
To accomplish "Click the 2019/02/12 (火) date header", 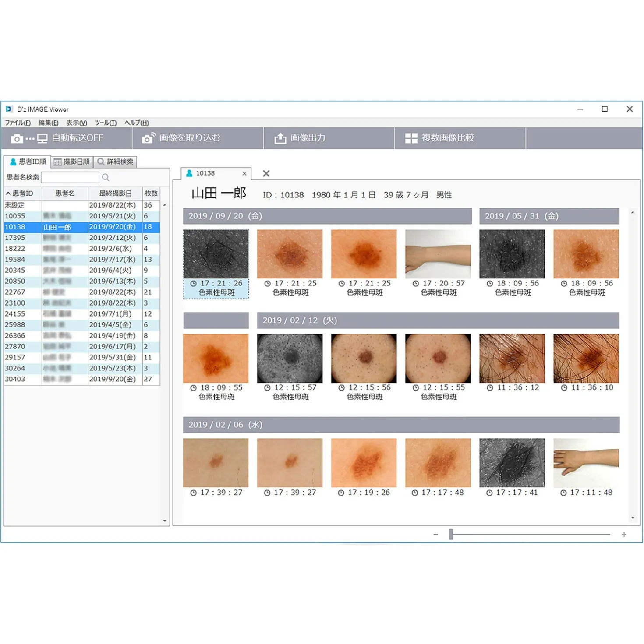I will (x=438, y=320).
